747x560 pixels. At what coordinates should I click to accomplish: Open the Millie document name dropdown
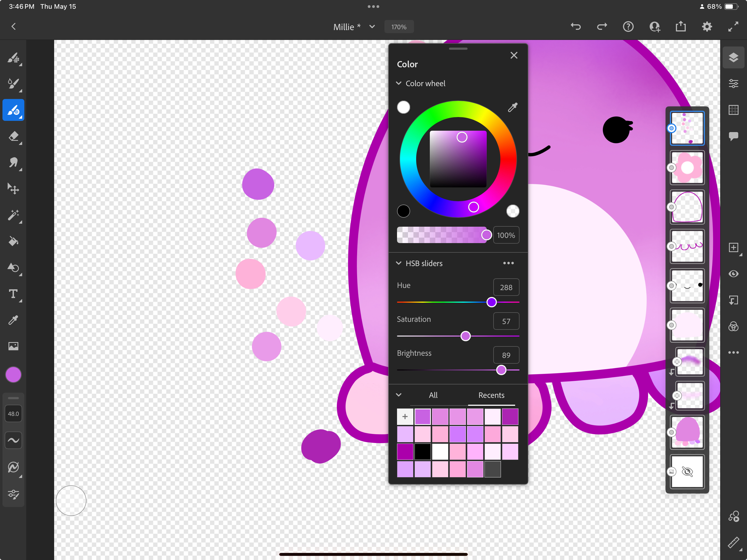pos(372,27)
